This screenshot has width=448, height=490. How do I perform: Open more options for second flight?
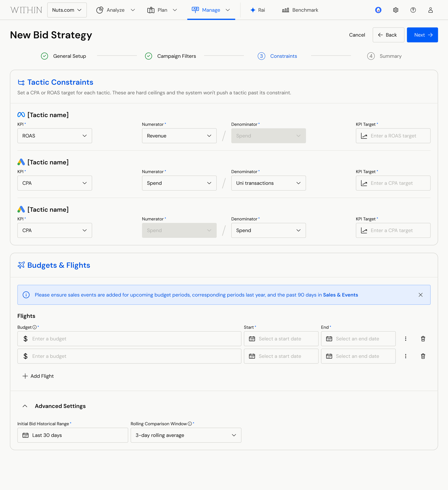coord(406,356)
